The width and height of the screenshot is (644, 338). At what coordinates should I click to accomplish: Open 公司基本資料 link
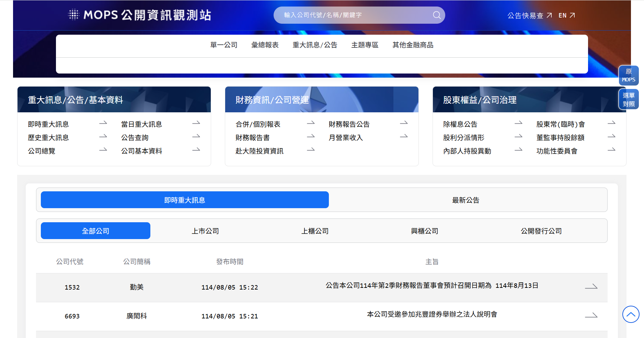(141, 151)
